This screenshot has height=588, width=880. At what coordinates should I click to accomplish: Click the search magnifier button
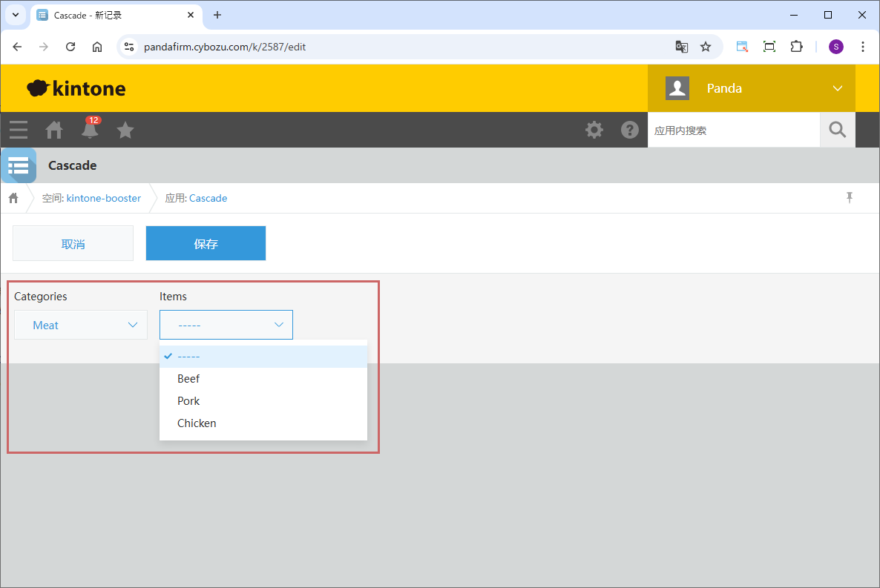tap(837, 130)
